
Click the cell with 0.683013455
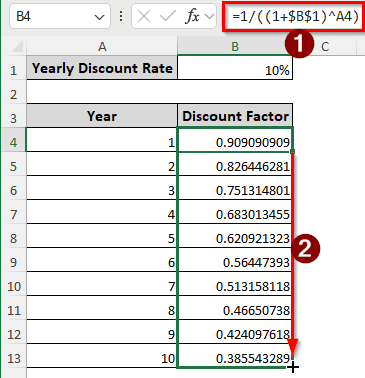(x=235, y=212)
